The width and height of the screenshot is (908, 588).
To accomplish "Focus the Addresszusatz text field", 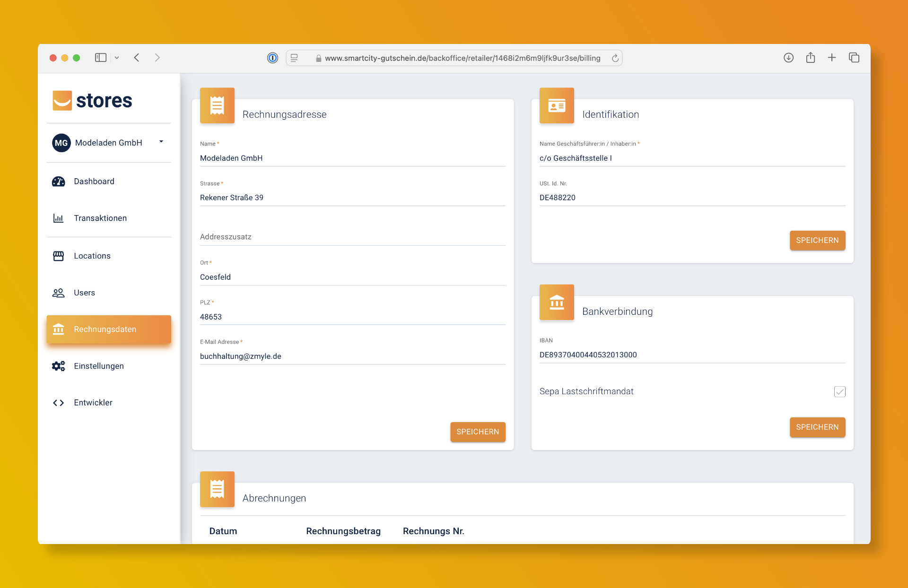I will click(352, 237).
